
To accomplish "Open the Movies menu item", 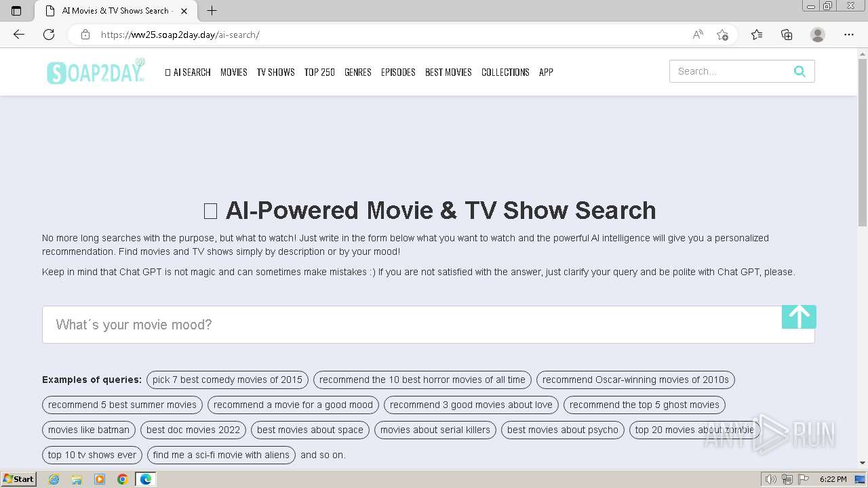I will [234, 72].
